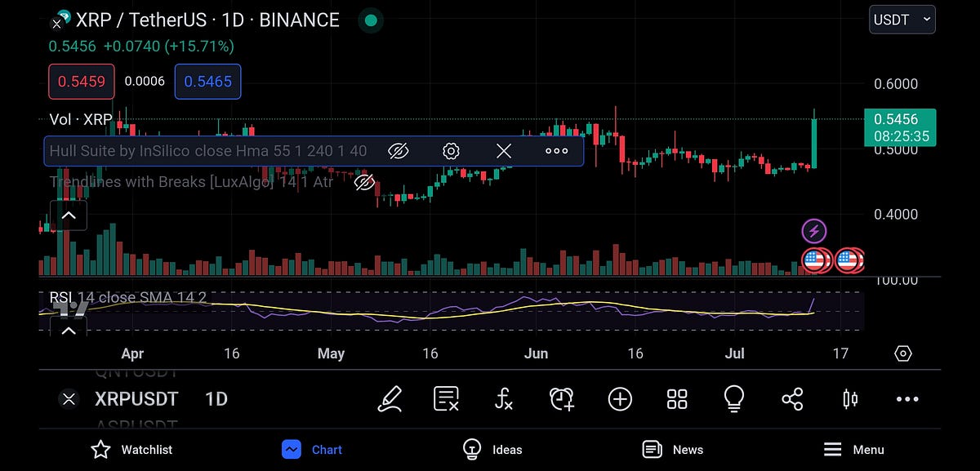Share the chart via the share icon

click(x=791, y=399)
